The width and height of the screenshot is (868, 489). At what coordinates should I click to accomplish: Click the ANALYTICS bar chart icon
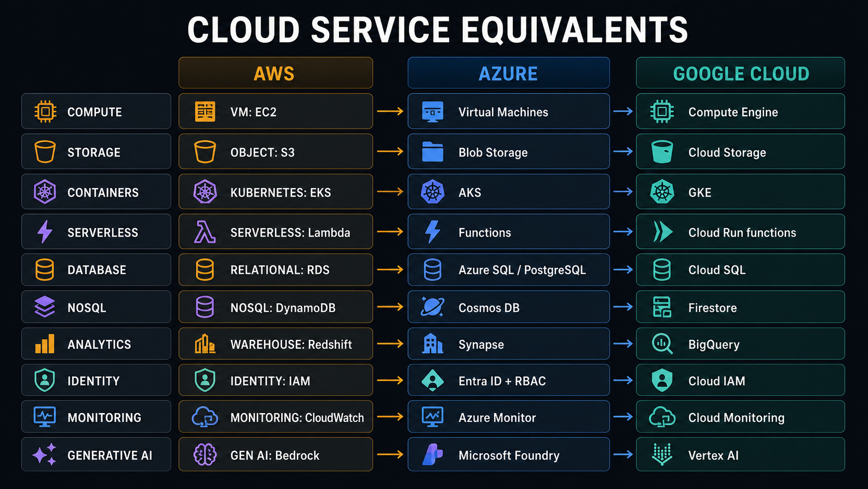45,344
